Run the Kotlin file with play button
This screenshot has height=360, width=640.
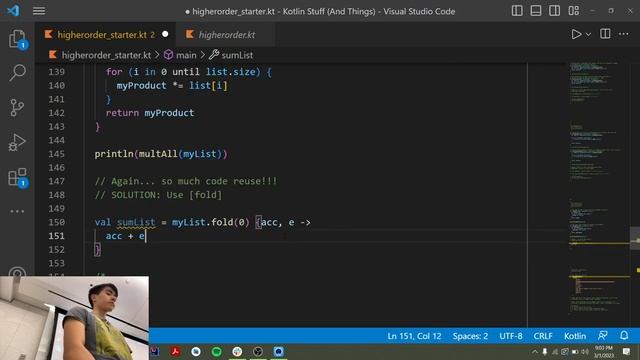[576, 34]
